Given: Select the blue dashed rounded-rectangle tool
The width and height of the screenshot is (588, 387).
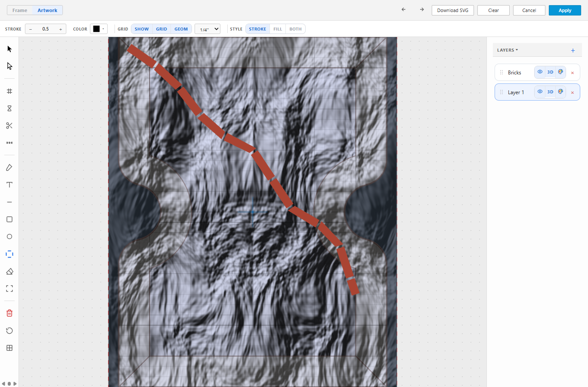Looking at the screenshot, I should [9, 254].
